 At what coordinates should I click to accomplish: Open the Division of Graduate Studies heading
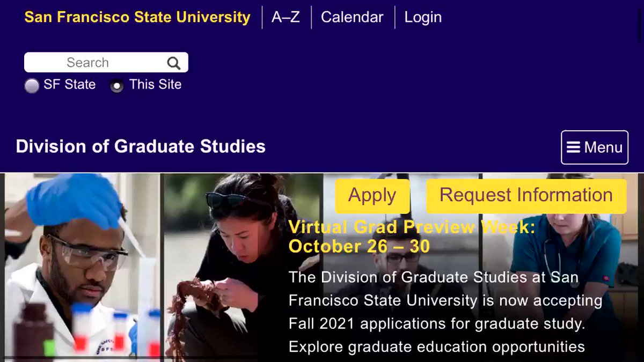(141, 146)
